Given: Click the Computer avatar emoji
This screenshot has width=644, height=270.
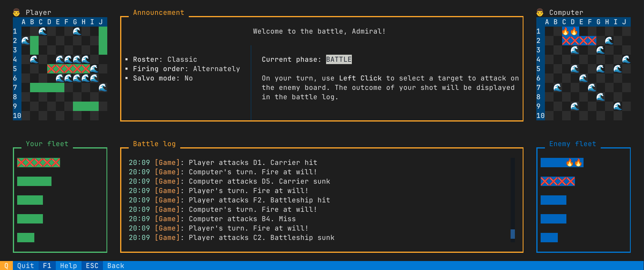Looking at the screenshot, I should [540, 13].
